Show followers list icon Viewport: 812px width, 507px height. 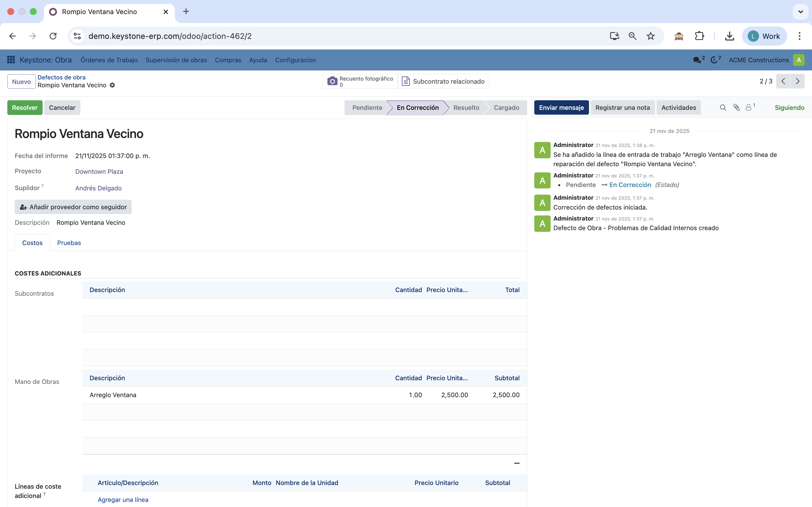click(749, 108)
